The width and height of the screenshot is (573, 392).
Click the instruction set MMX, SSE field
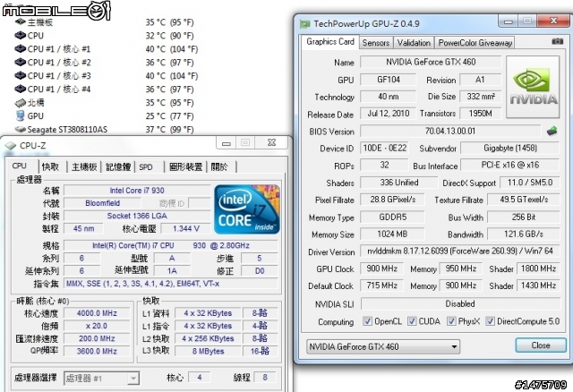pyautogui.click(x=171, y=284)
